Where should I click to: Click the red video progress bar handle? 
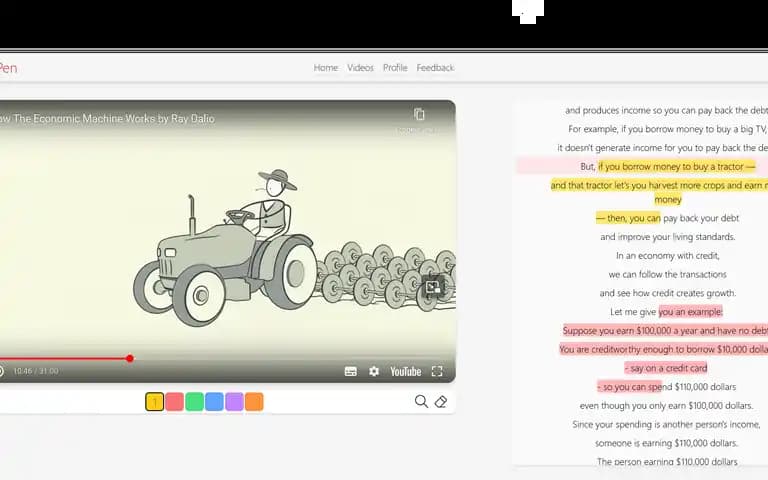tap(129, 359)
